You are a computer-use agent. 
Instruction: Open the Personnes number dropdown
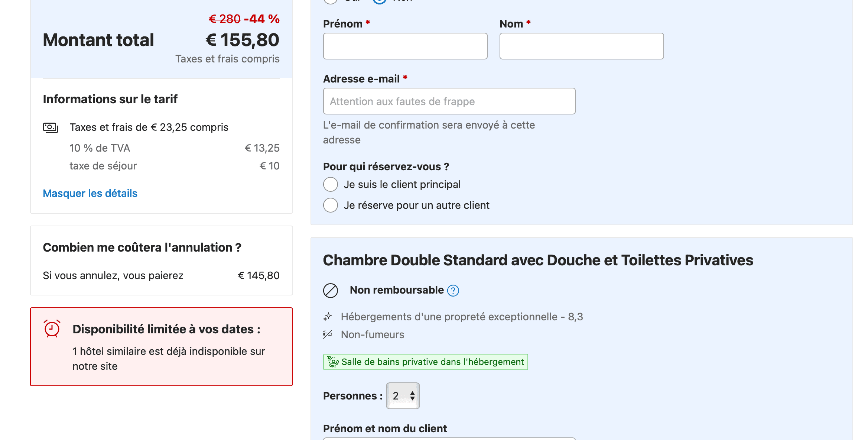click(x=403, y=395)
